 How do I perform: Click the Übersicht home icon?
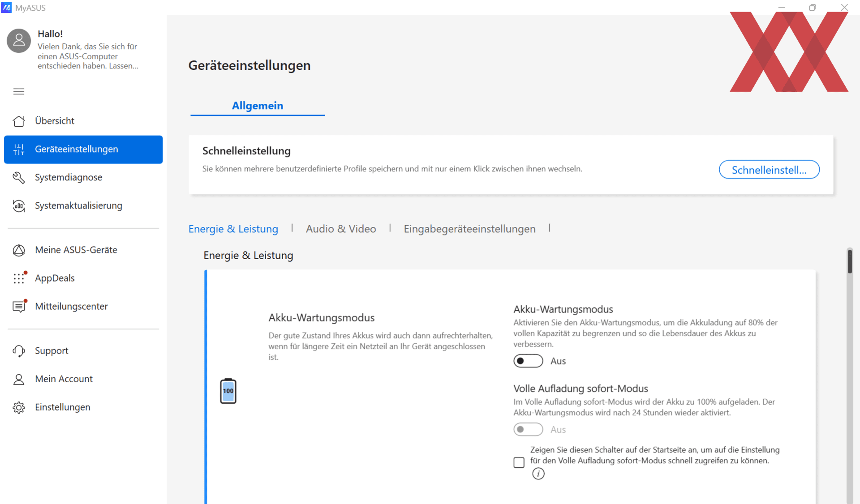pos(19,121)
